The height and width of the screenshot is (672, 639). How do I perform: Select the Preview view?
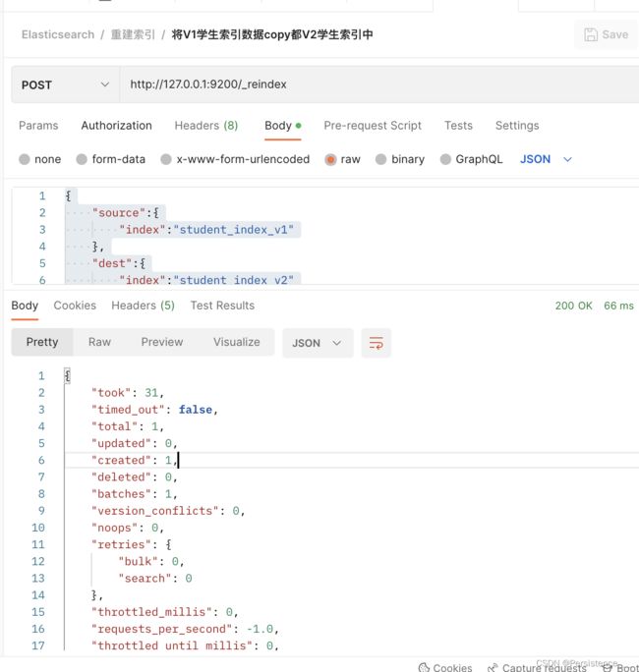click(x=162, y=342)
